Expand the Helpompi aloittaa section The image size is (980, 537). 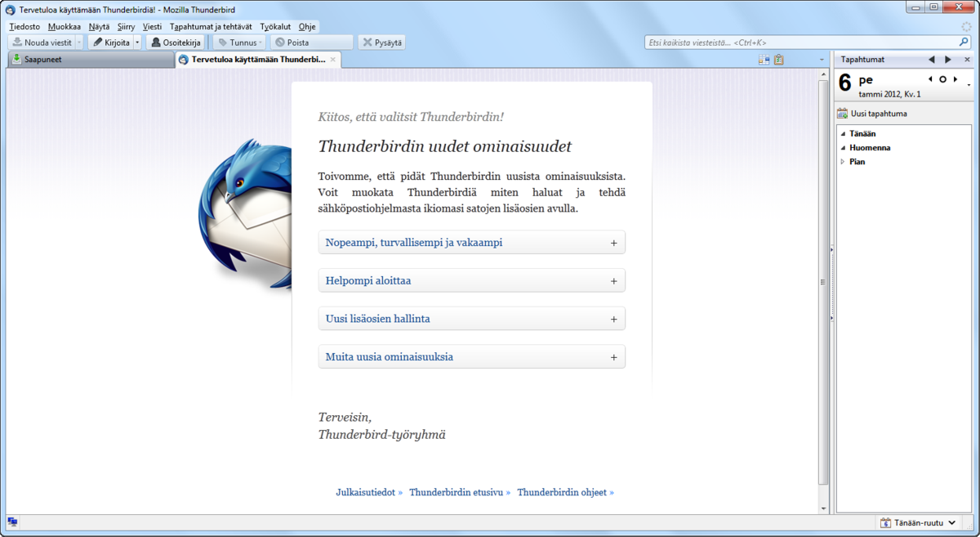coord(472,280)
